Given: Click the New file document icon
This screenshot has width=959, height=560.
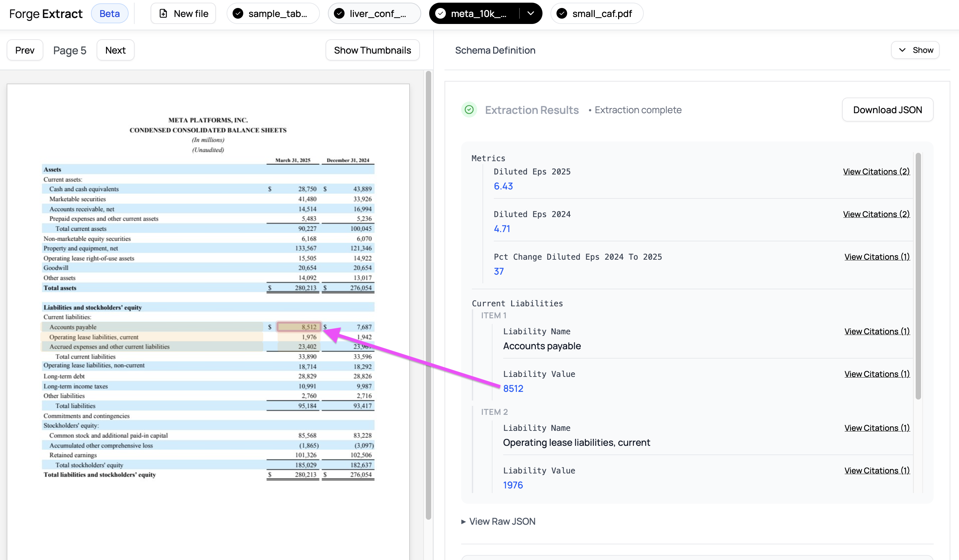Looking at the screenshot, I should (163, 14).
